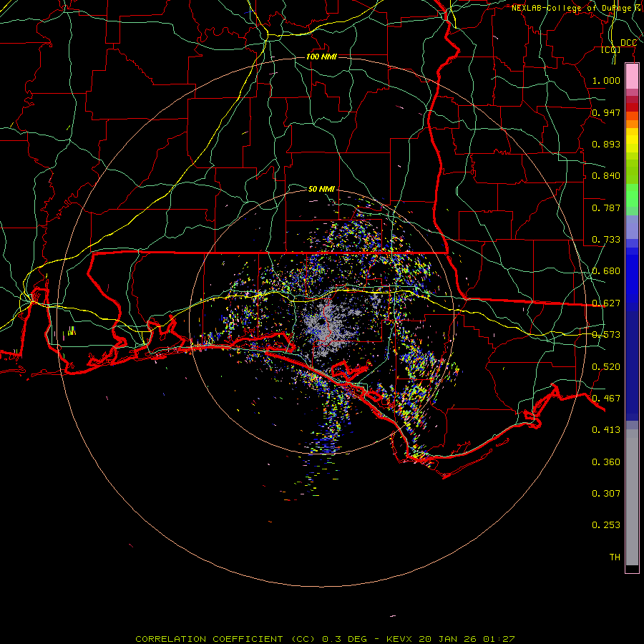Click the lavender segment of the color bar

(632, 227)
